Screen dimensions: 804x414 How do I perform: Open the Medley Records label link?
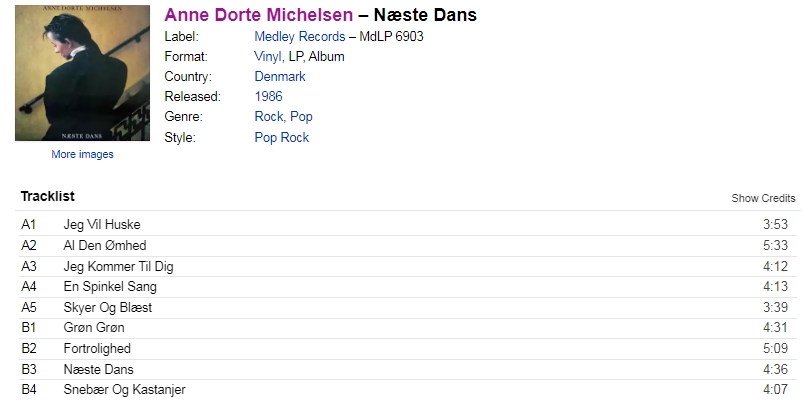pos(299,36)
